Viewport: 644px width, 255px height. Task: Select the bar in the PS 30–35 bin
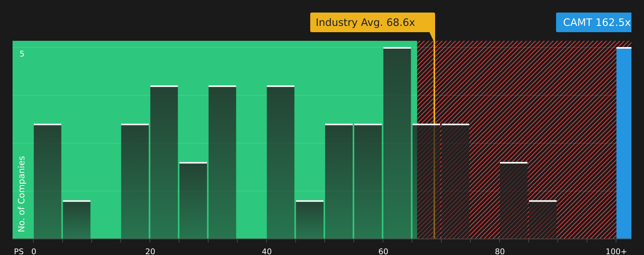click(222, 162)
